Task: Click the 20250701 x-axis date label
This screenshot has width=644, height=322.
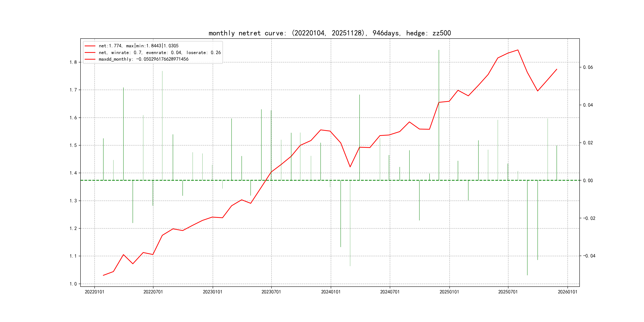Action: click(508, 292)
